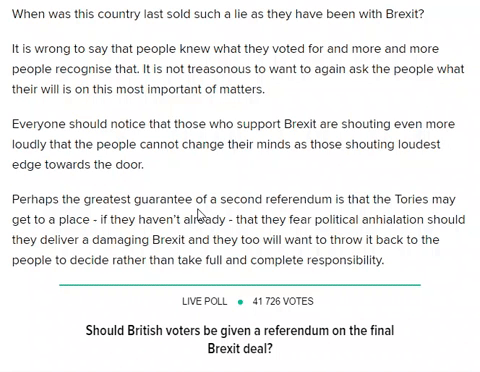Click the phrase 'most important of matters'
Screen dimensions: 480x372
coord(188,89)
